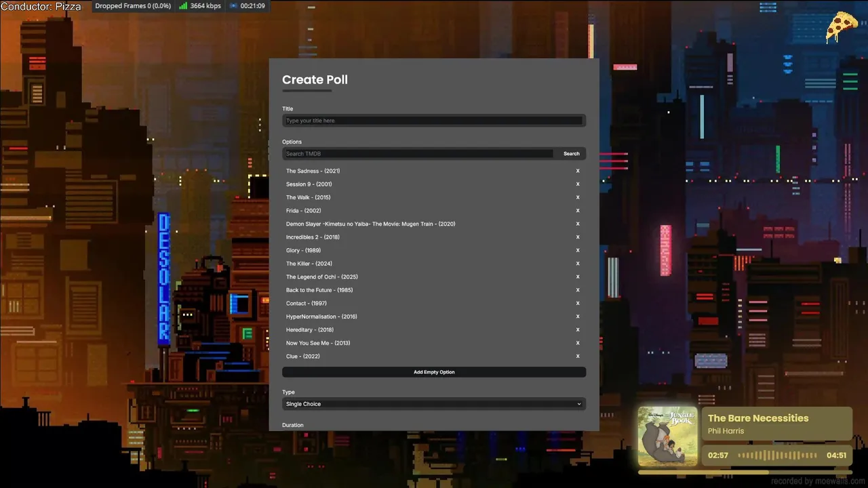Remove The Walk (2015) option

pyautogui.click(x=578, y=197)
